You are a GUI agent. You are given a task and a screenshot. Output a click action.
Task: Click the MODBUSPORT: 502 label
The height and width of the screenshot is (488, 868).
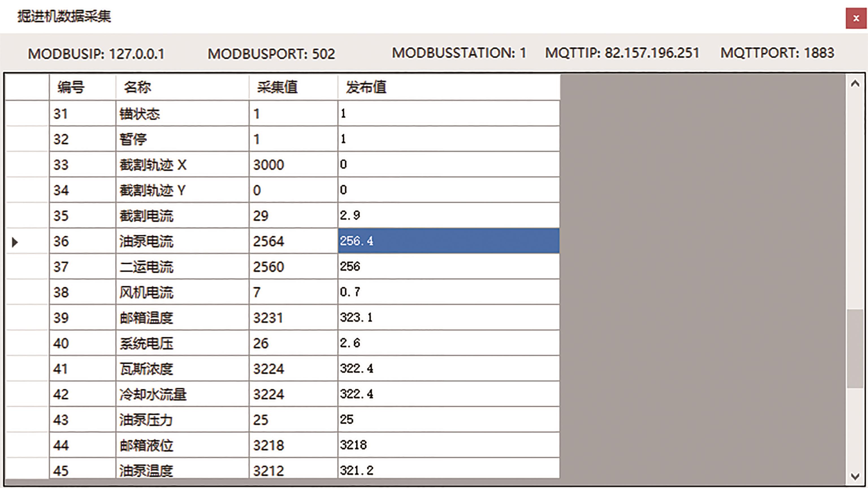tap(271, 54)
